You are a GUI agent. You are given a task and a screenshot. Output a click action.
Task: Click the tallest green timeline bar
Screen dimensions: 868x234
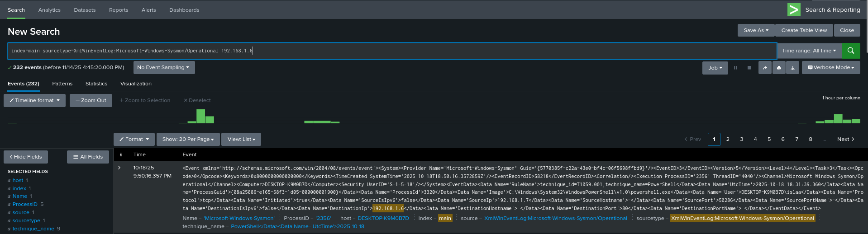(x=200, y=116)
